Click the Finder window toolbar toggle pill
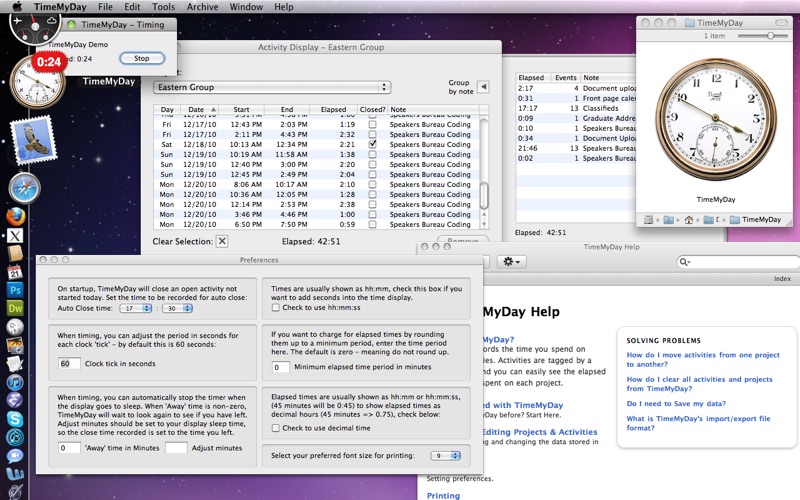Image resolution: width=800 pixels, height=500 pixels. [x=781, y=22]
